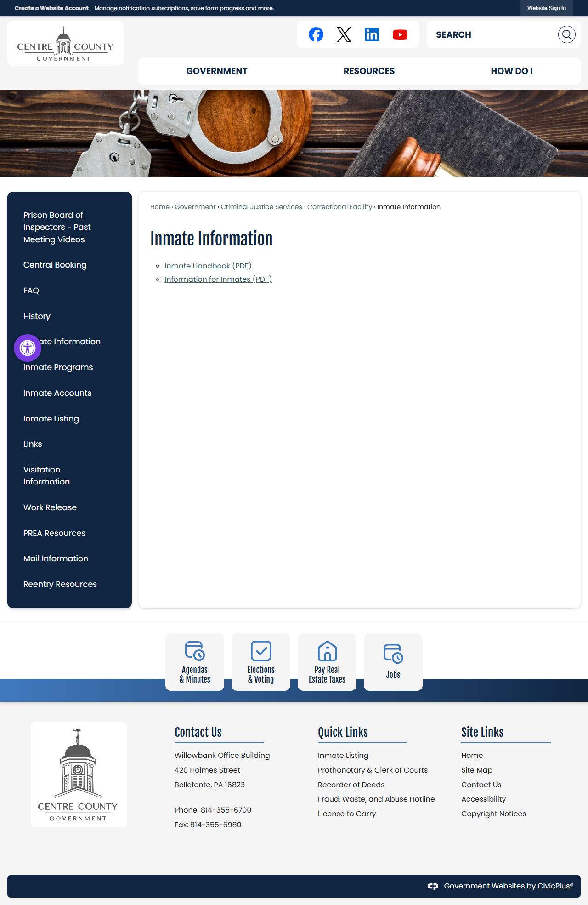Open the Facebook social icon
The width and height of the screenshot is (588, 905).
coord(316,34)
